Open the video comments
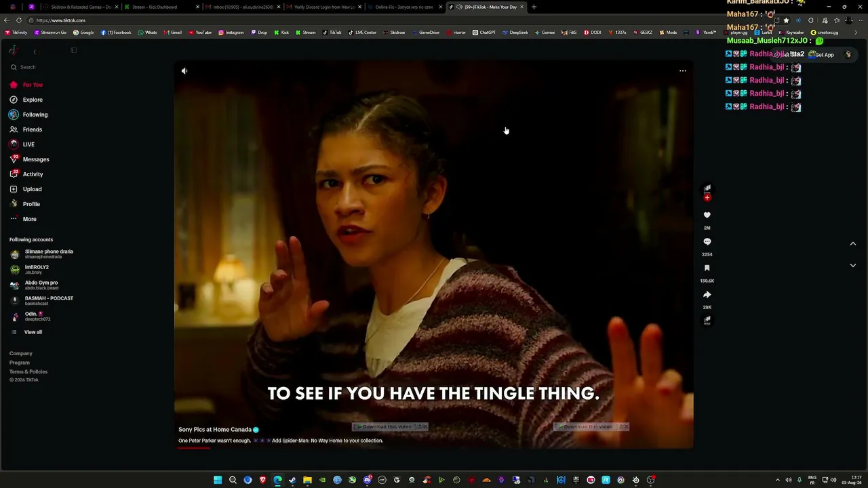The height and width of the screenshot is (488, 868). (707, 241)
